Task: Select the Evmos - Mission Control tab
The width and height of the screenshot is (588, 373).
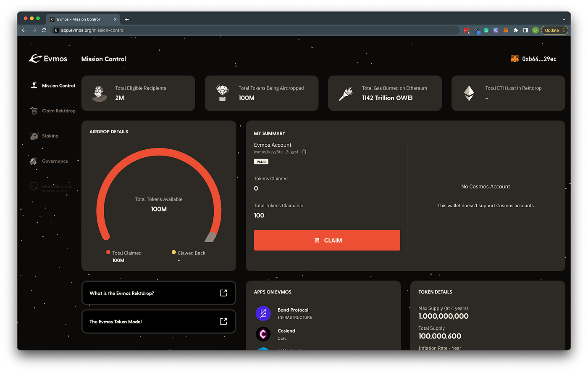Action: coord(83,19)
